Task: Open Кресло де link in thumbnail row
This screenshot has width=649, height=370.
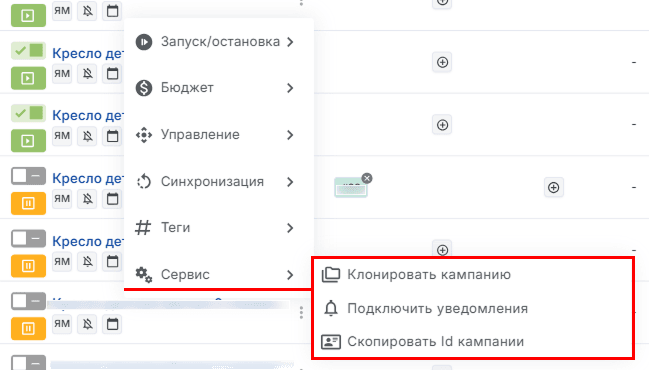Action: click(88, 178)
